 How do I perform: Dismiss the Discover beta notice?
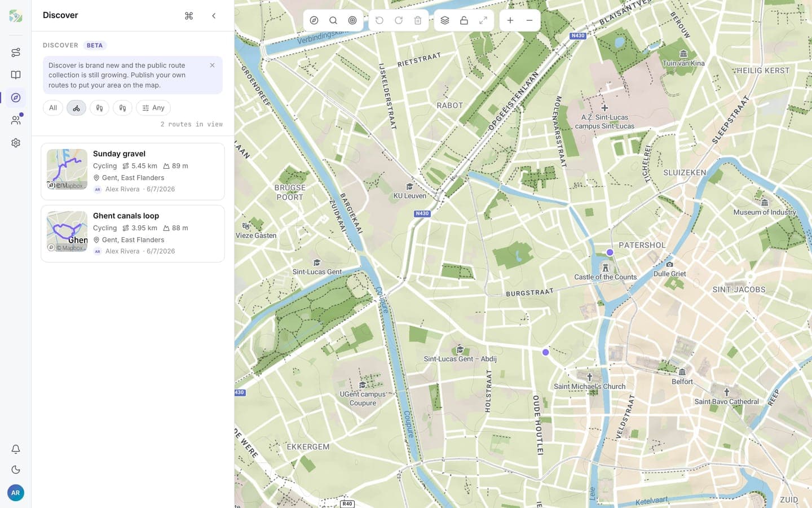[x=213, y=65]
